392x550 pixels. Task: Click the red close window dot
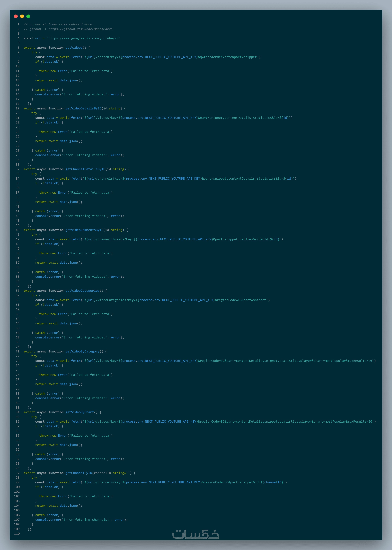[x=16, y=16]
